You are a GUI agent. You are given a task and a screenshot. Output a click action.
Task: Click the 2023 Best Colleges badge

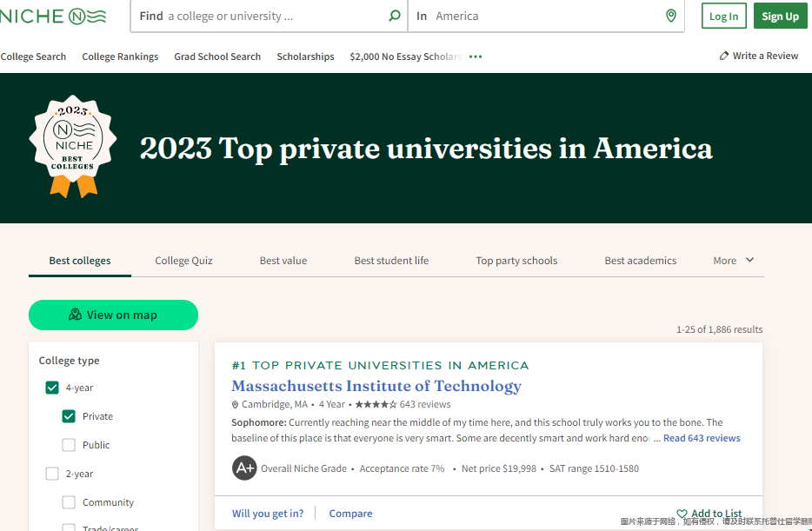click(73, 146)
